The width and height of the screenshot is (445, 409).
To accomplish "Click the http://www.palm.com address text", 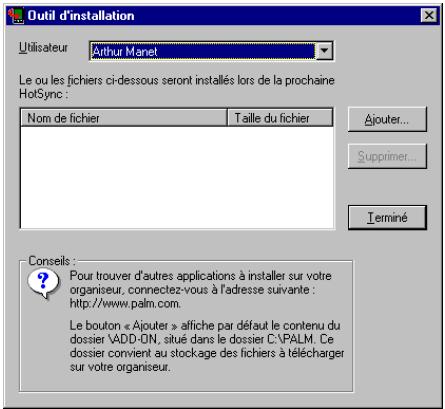I will 125,303.
